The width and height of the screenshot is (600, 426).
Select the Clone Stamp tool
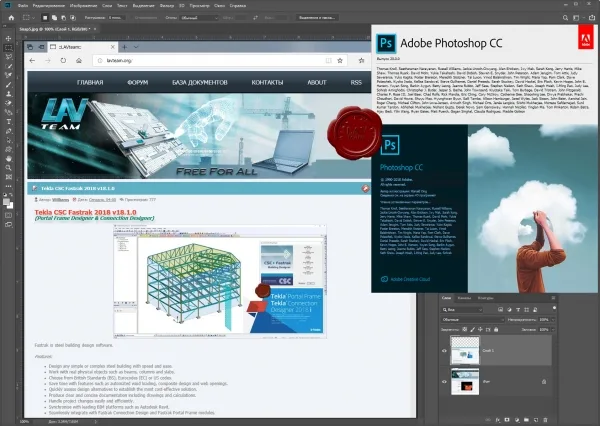[x=8, y=94]
